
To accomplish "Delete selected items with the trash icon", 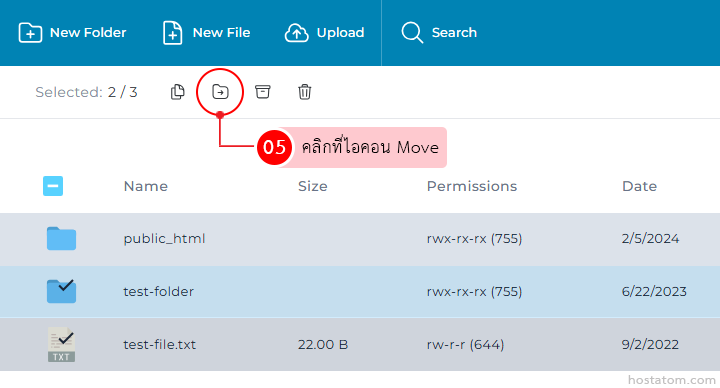I will pyautogui.click(x=304, y=92).
